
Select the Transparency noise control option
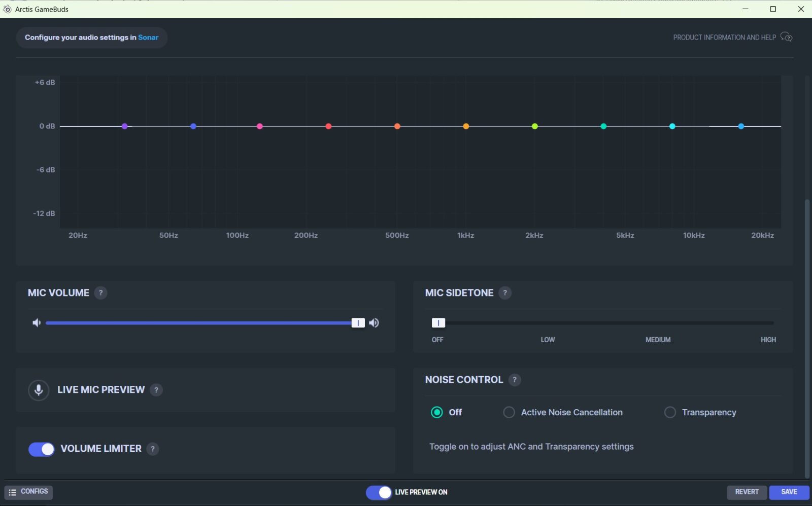(670, 412)
